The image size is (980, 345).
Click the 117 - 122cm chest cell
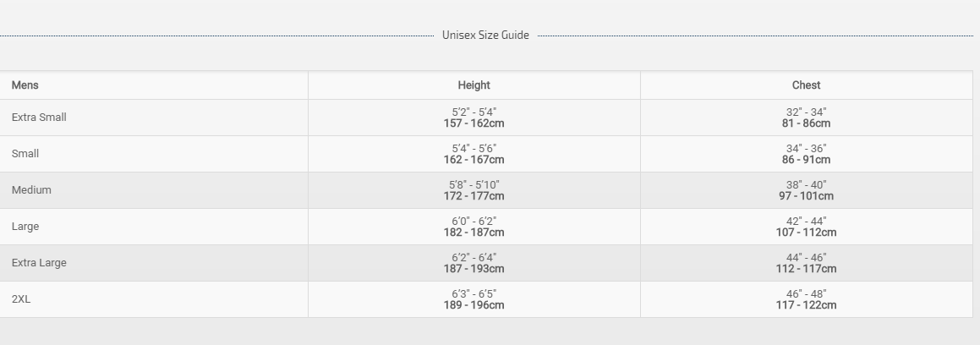(806, 305)
